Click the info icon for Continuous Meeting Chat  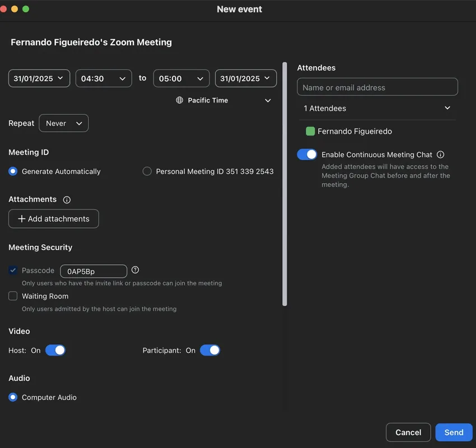point(440,155)
